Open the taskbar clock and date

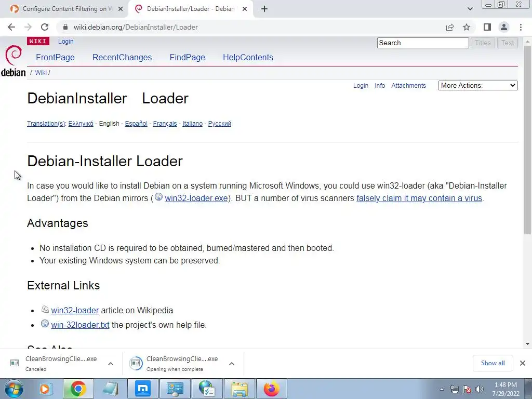click(x=506, y=389)
